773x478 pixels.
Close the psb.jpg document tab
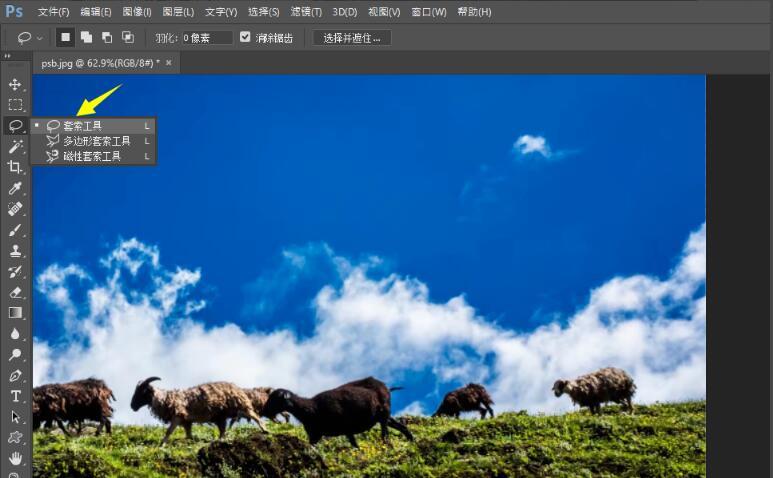tap(169, 63)
